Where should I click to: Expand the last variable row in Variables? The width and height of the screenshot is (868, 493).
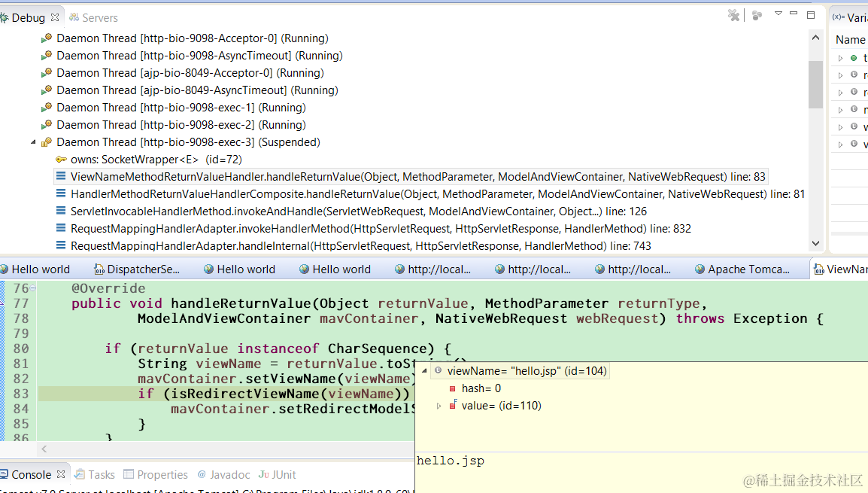pos(840,144)
